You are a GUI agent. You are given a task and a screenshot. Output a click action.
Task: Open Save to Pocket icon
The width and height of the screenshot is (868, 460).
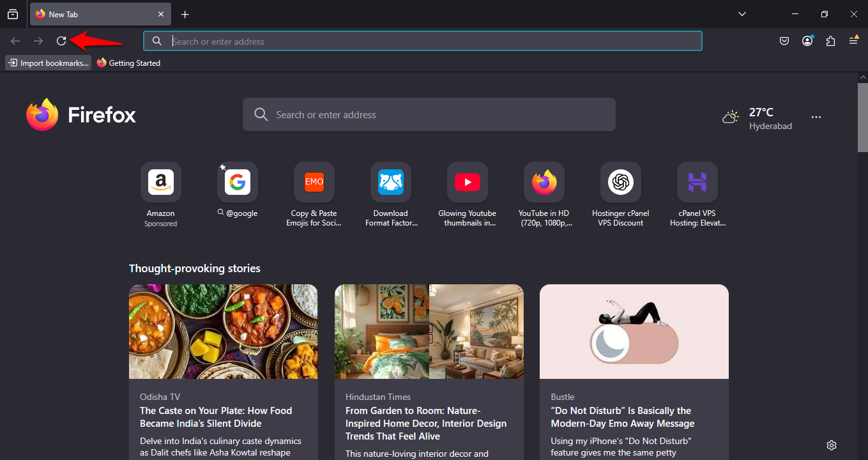point(784,41)
